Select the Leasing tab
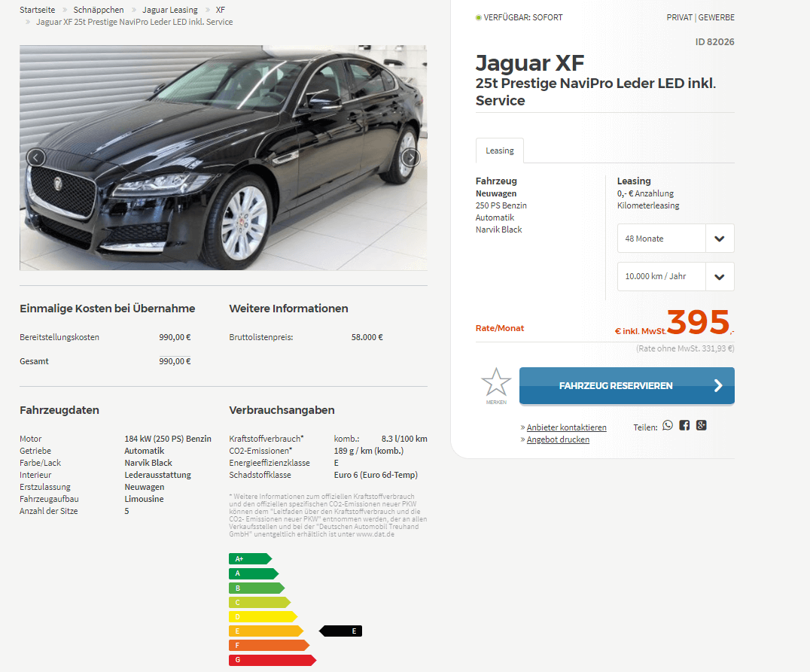Image resolution: width=810 pixels, height=672 pixels. 500,151
